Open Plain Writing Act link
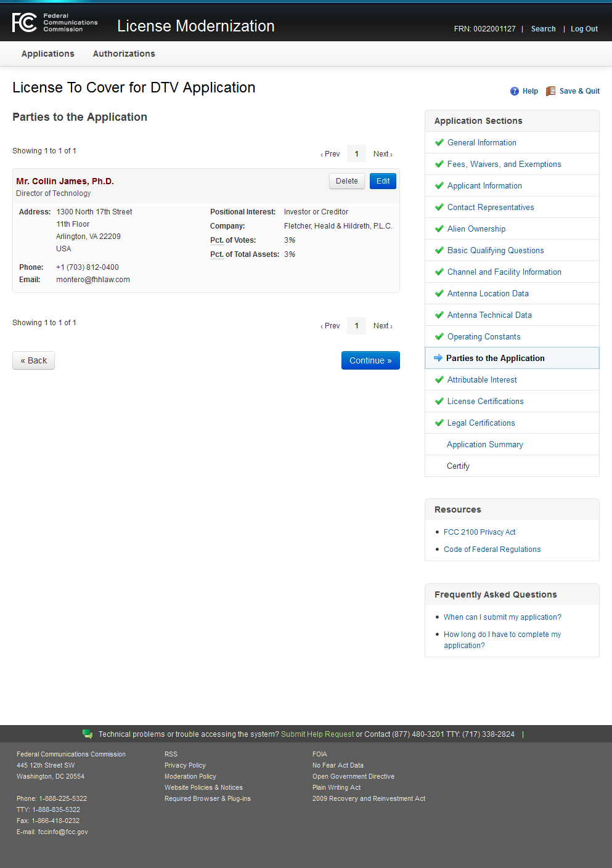 tap(337, 787)
